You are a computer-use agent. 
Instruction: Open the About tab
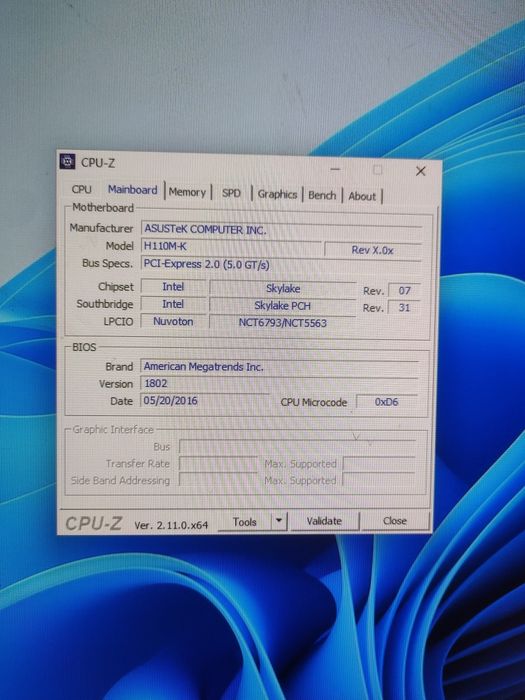tap(362, 196)
